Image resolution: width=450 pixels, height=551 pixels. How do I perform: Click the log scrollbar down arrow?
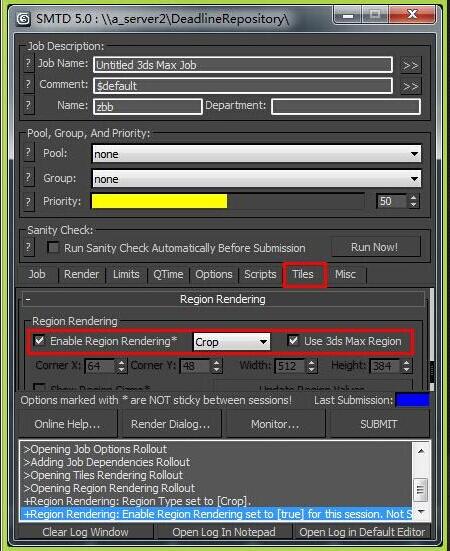pyautogui.click(x=421, y=512)
